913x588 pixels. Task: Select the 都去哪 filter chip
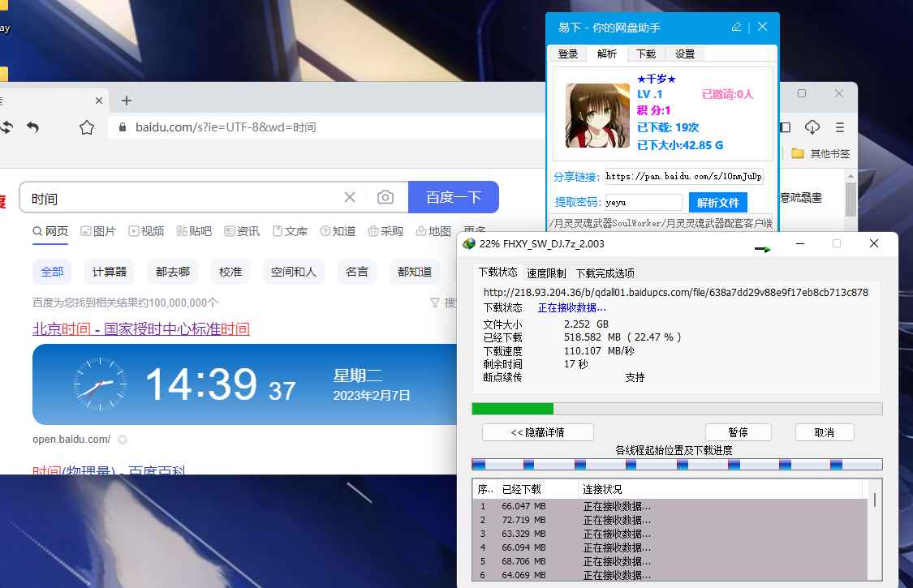(x=173, y=272)
